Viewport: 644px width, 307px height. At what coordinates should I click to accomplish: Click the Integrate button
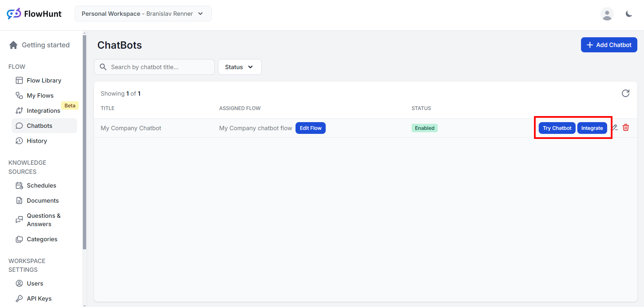[x=592, y=128]
